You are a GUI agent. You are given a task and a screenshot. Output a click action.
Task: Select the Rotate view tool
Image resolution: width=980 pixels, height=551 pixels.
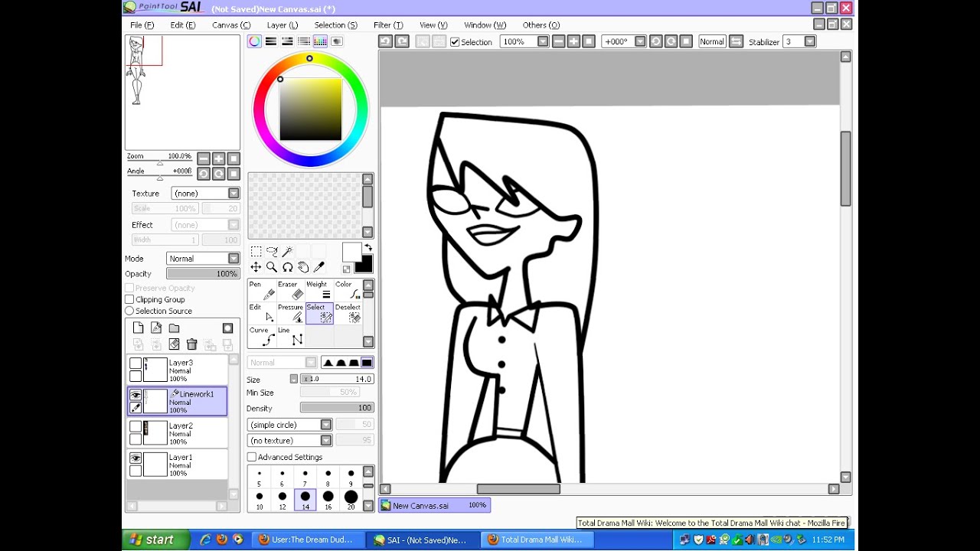tap(288, 267)
